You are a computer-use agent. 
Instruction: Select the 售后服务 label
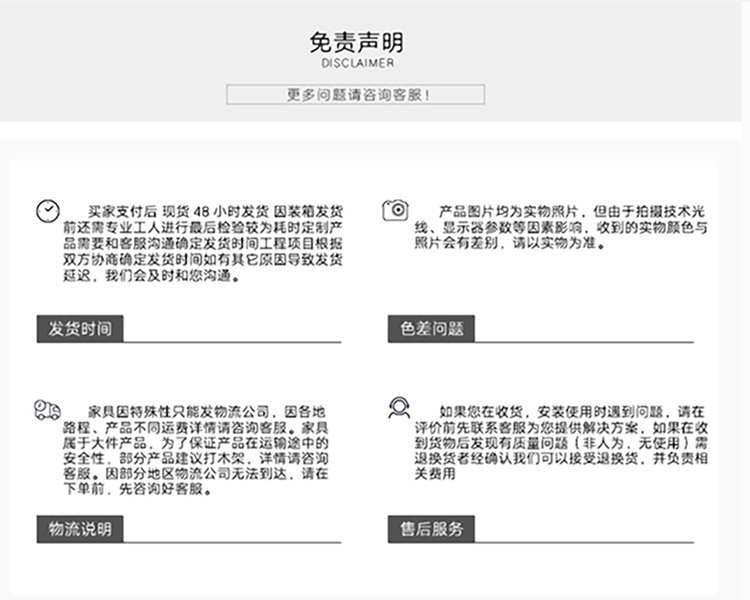coord(431,529)
